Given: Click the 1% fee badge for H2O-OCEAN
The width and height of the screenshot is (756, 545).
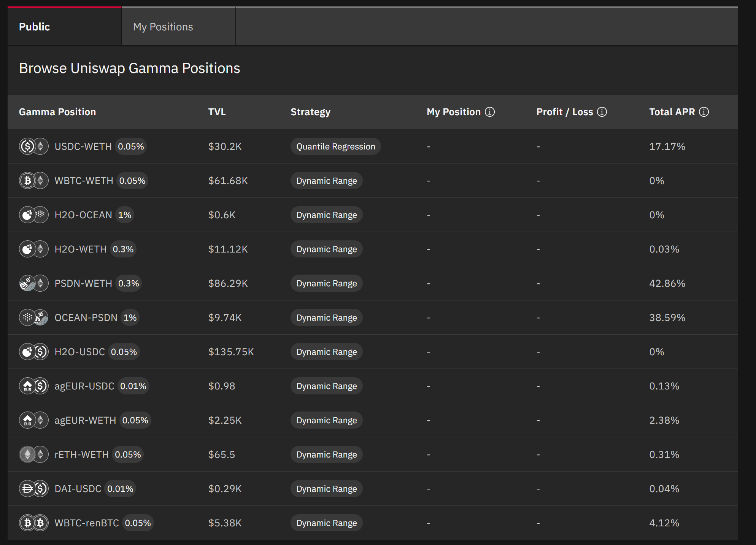Looking at the screenshot, I should coord(125,215).
